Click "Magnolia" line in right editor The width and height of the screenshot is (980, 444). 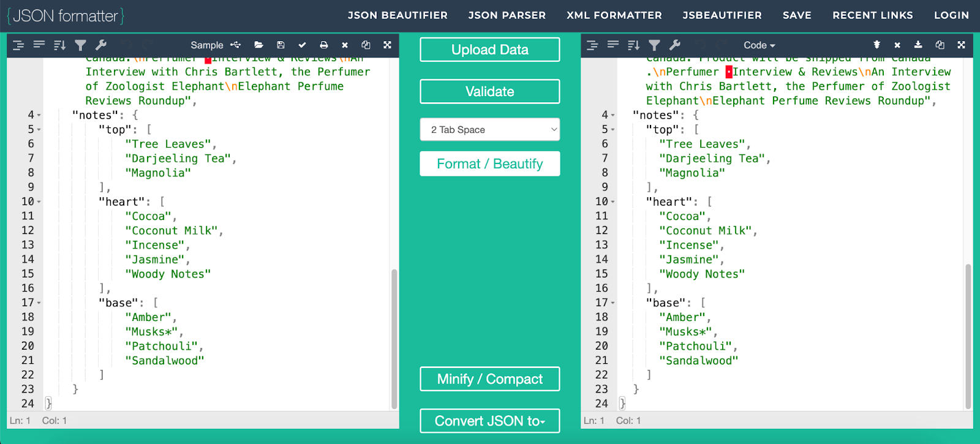click(x=692, y=173)
